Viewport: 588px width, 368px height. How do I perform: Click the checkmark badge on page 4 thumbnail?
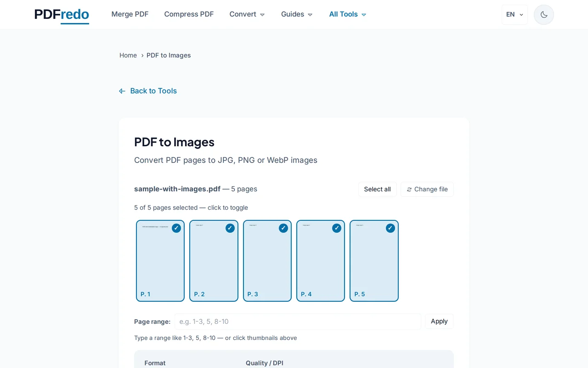coord(337,228)
